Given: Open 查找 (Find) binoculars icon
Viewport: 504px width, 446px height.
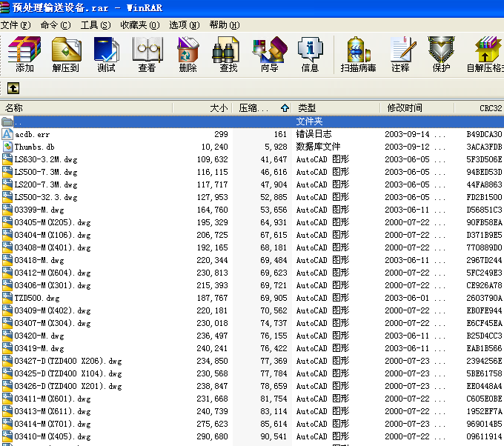Looking at the screenshot, I should tap(226, 50).
